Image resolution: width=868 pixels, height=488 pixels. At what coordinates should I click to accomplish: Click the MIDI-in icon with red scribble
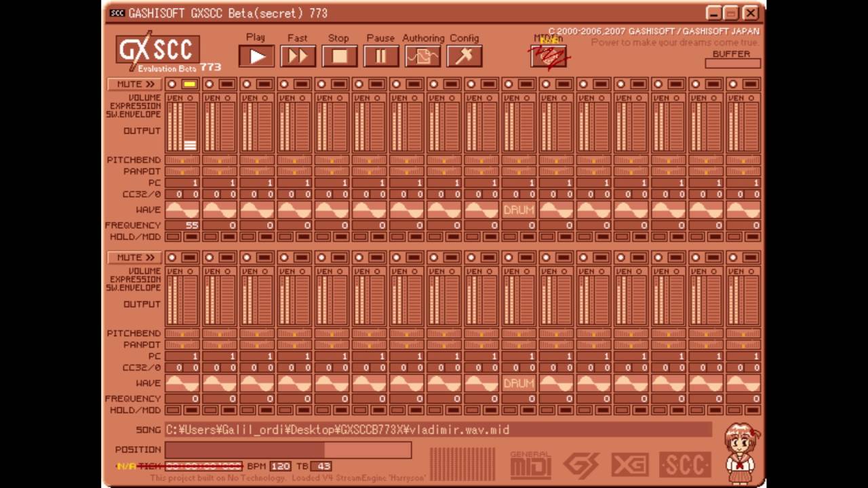(549, 56)
